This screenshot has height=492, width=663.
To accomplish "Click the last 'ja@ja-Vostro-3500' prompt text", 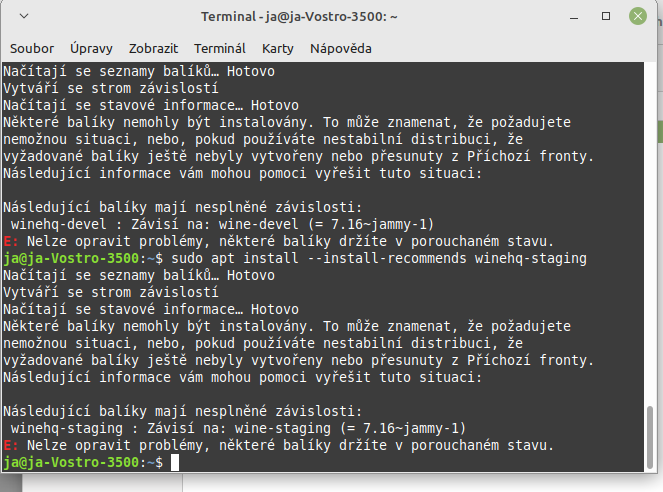I will pyautogui.click(x=72, y=462).
